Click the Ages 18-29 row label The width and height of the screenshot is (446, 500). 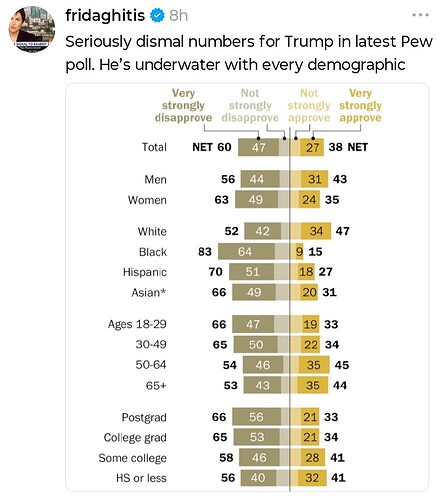[137, 324]
